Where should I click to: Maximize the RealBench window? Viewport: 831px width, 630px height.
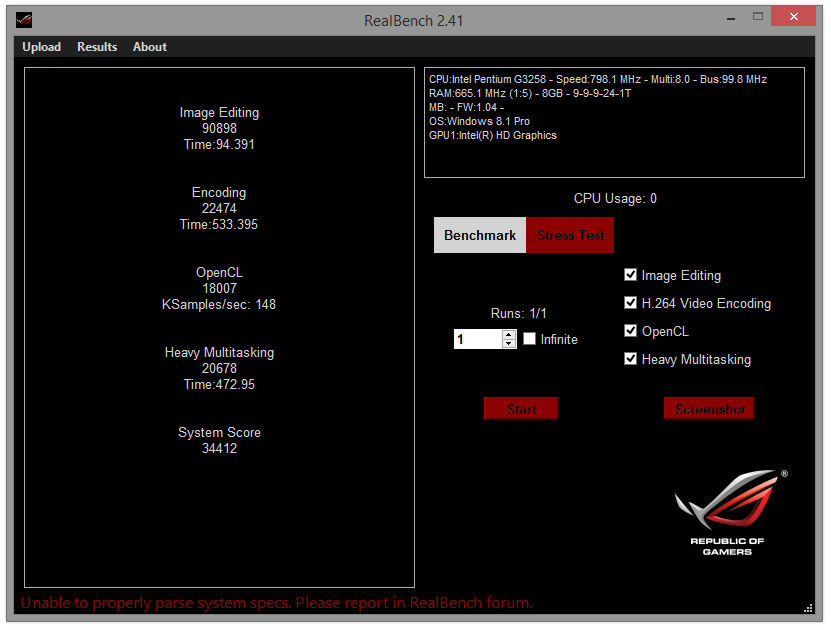758,17
